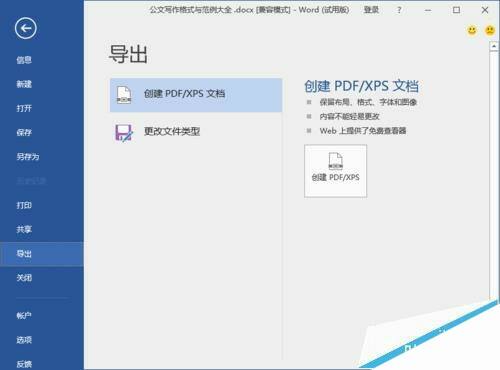Select the 更改文件类型 export option
Viewport: 500px width, 370px height.
pyautogui.click(x=196, y=132)
